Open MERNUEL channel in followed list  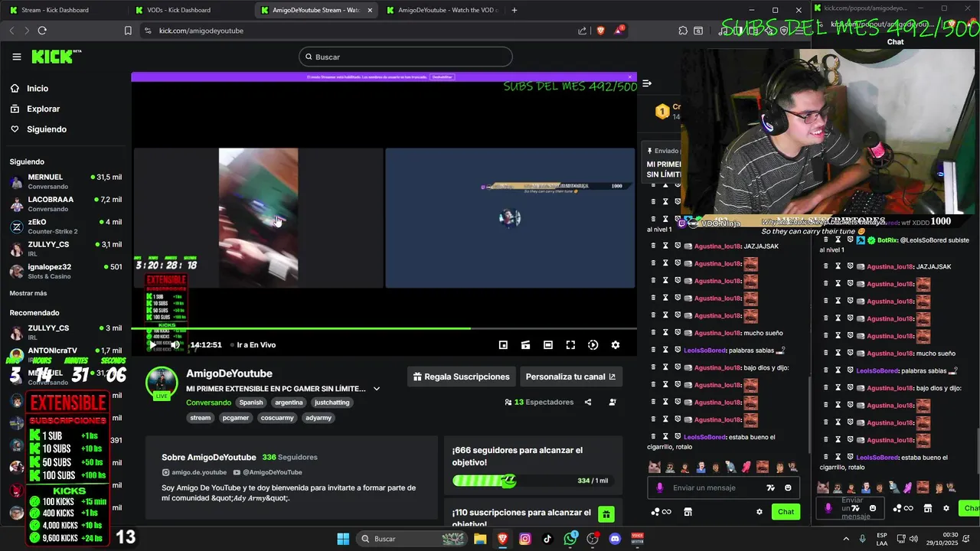point(66,181)
